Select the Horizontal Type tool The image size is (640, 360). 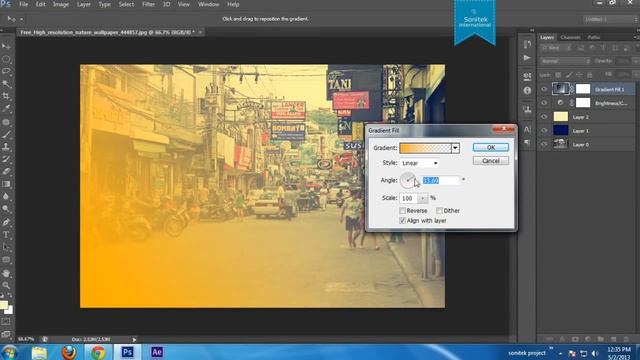pyautogui.click(x=6, y=235)
